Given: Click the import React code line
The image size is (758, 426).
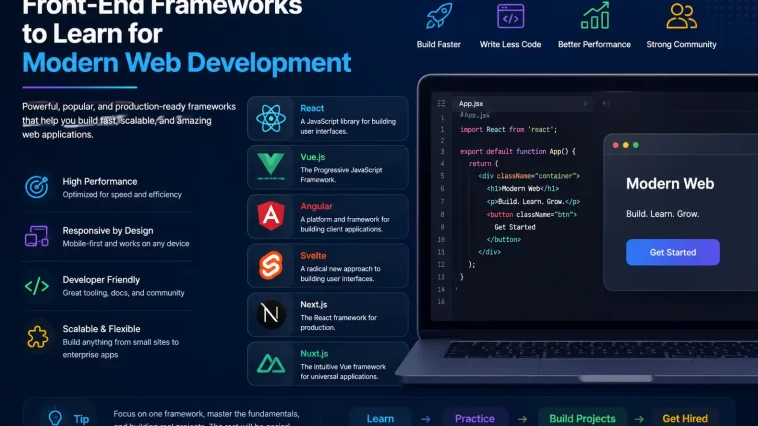Looking at the screenshot, I should point(509,130).
